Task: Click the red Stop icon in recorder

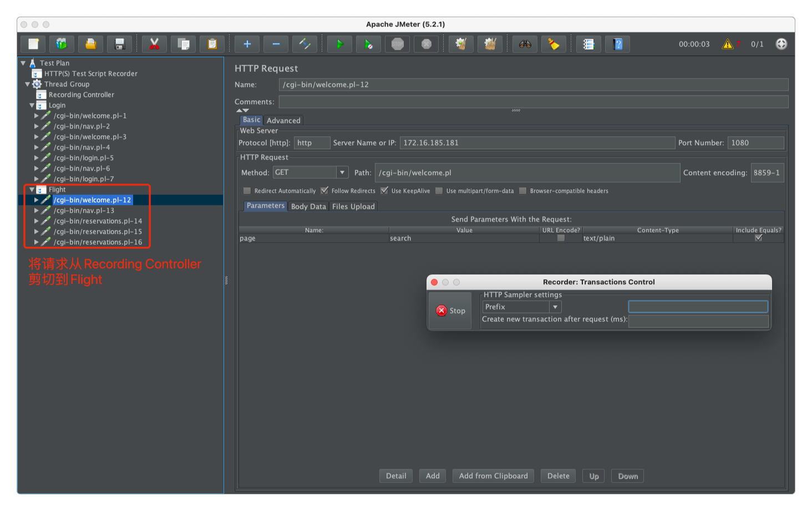Action: coord(441,310)
